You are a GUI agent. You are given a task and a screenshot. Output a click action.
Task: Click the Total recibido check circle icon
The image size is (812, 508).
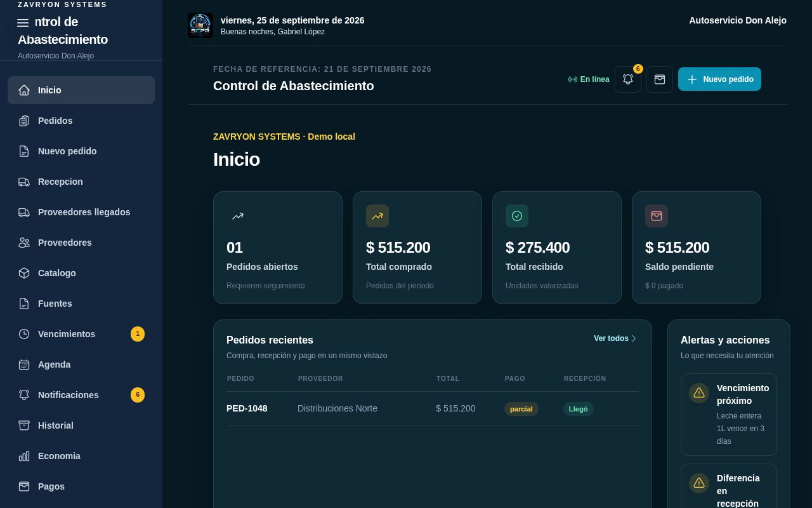coord(517,216)
